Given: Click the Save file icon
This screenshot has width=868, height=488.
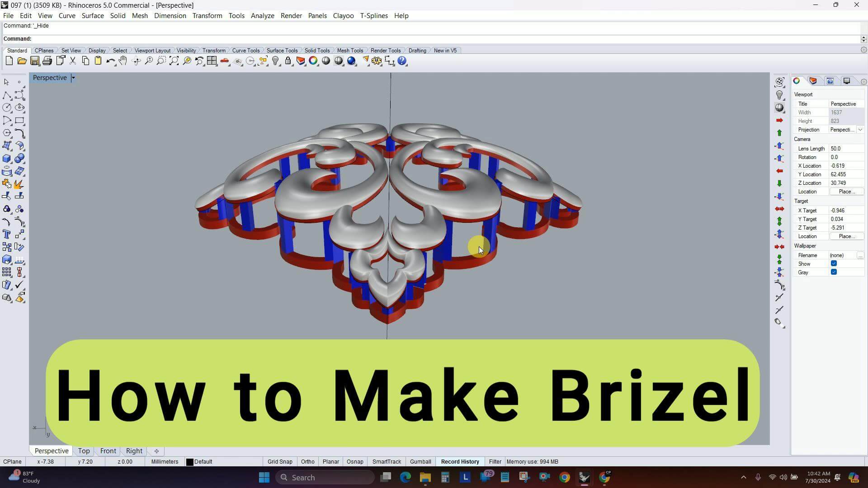Looking at the screenshot, I should pyautogui.click(x=34, y=61).
